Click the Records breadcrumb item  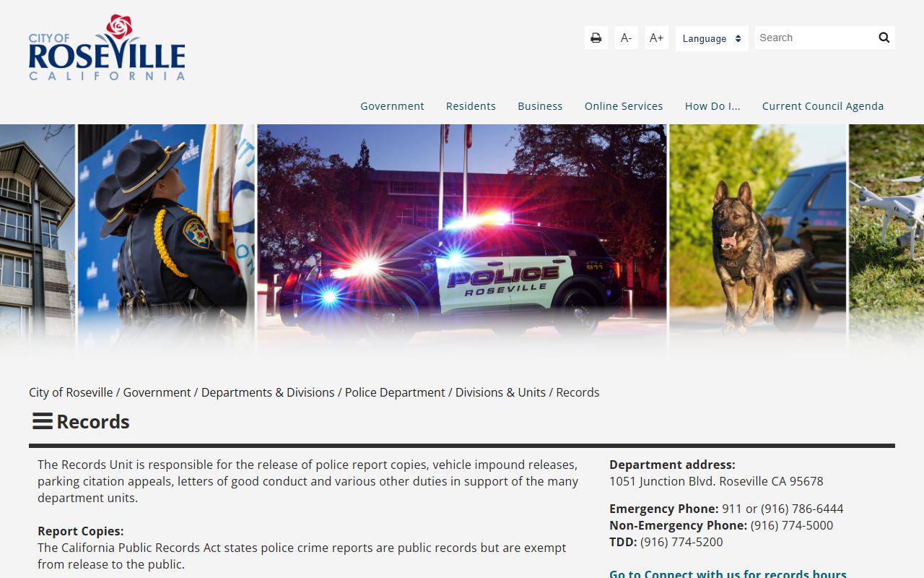(577, 392)
